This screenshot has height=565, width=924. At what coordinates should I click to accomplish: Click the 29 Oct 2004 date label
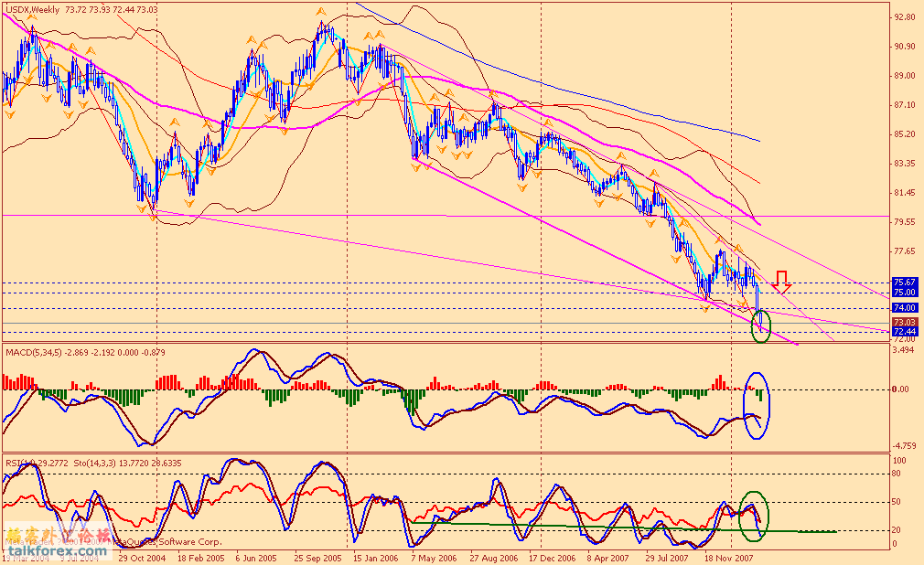(x=142, y=558)
